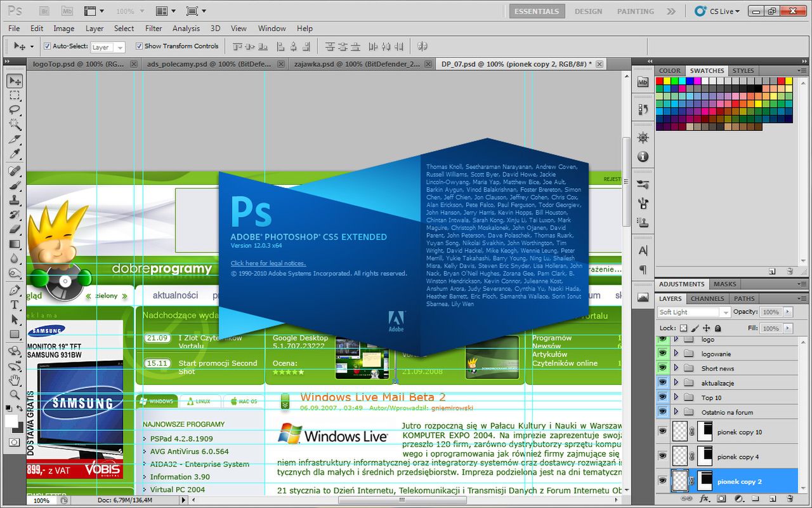Open the Layer menu
The image size is (812, 508).
coord(95,29)
